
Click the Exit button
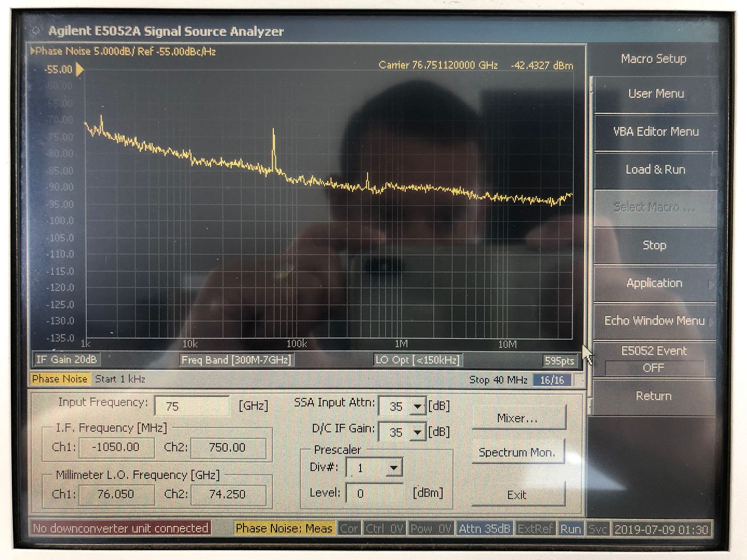pos(517,495)
